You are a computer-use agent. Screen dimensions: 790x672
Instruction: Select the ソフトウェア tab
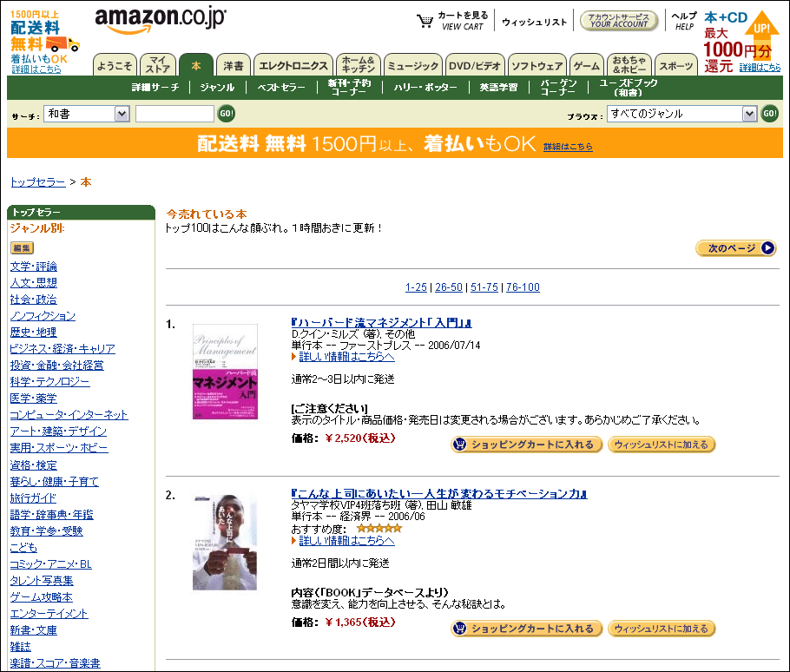coord(537,65)
